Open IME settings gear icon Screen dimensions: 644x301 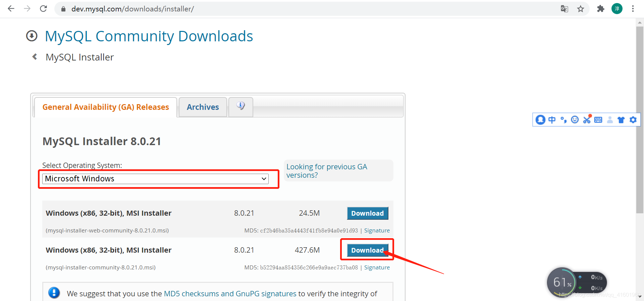click(x=633, y=120)
